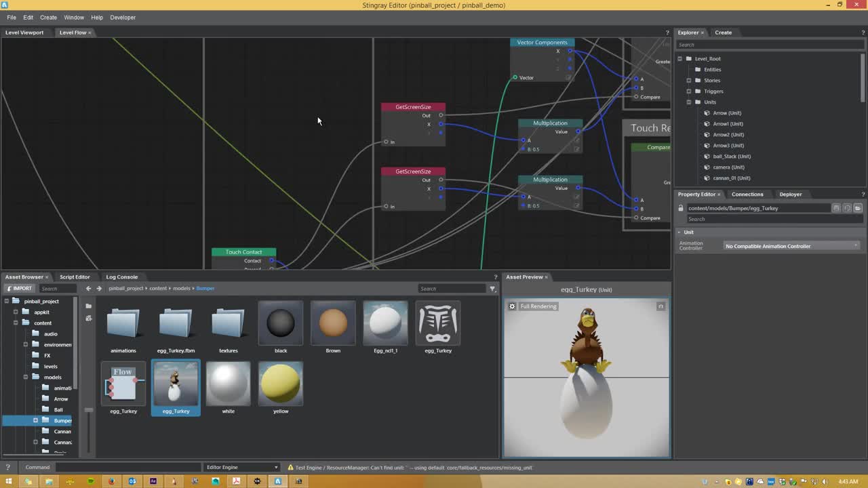Viewport: 868px width, 488px height.
Task: Open the Stingray Editor taskbar icon
Action: tap(278, 481)
